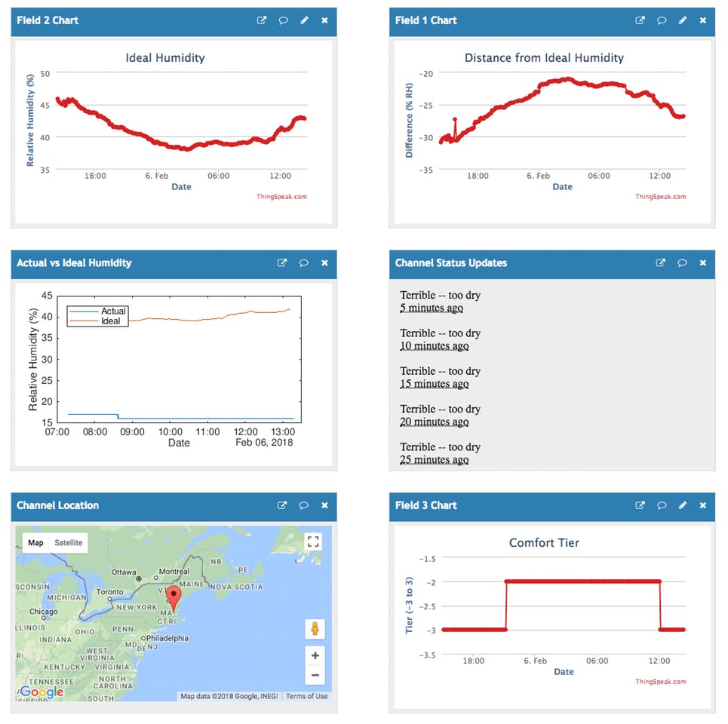728x724 pixels.
Task: Click the Terms of Use link on the map
Action: 306,696
